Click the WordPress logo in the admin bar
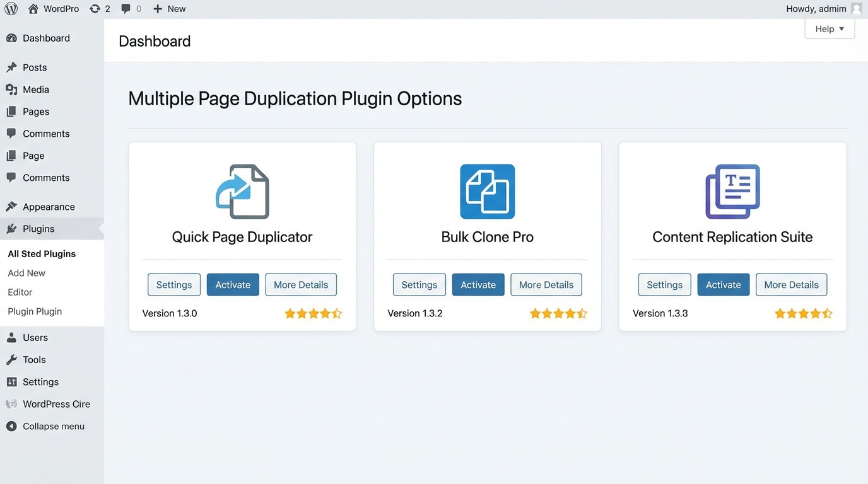868x484 pixels. point(11,9)
